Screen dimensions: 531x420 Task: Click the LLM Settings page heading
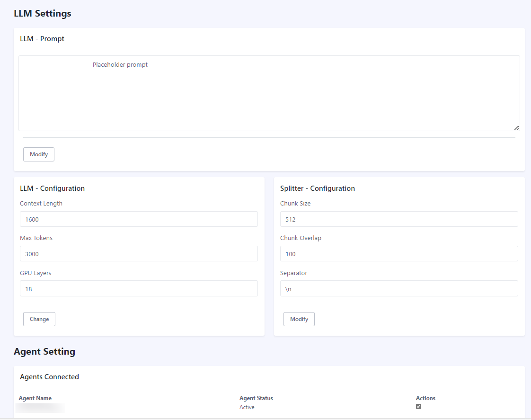pyautogui.click(x=43, y=13)
